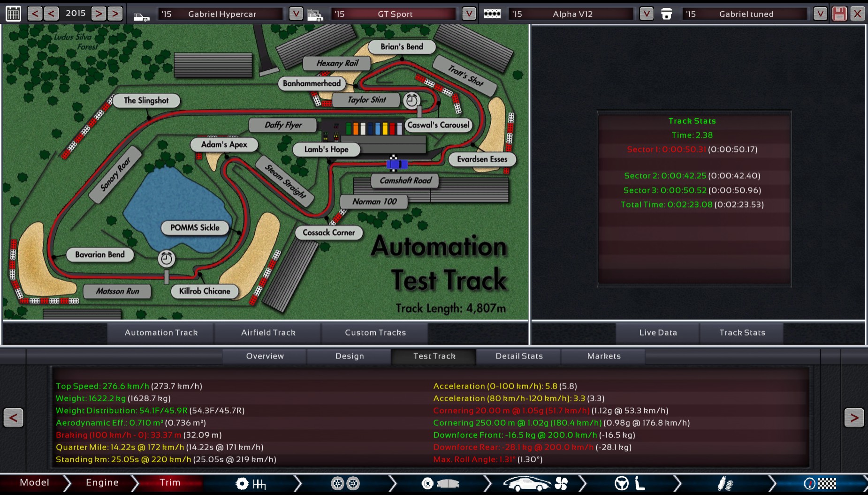Jump back with the outer left year arrow
The height and width of the screenshot is (495, 868).
click(35, 14)
